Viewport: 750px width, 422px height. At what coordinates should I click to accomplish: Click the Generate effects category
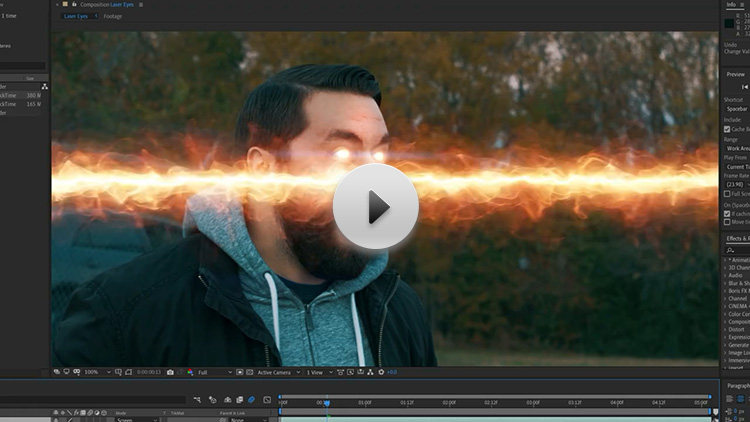(x=739, y=344)
